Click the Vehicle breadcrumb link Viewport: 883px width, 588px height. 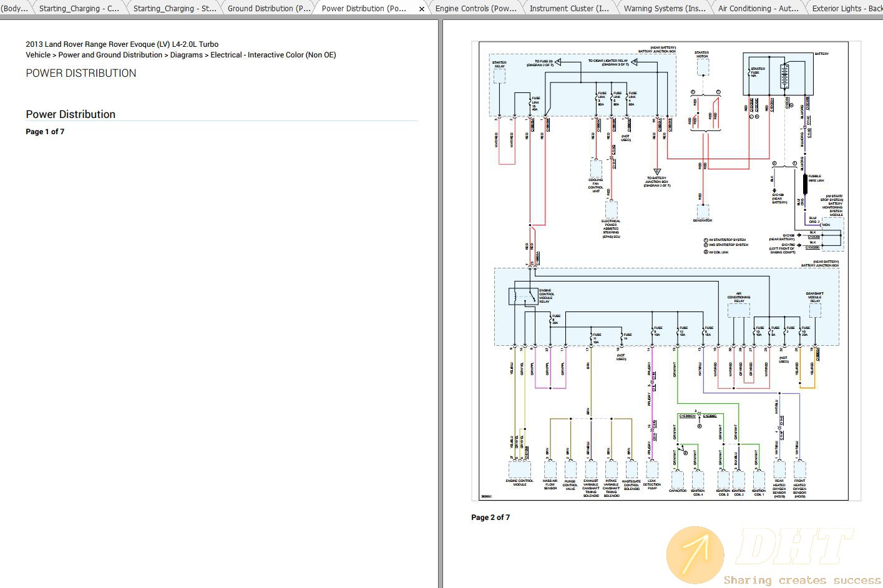pos(38,55)
